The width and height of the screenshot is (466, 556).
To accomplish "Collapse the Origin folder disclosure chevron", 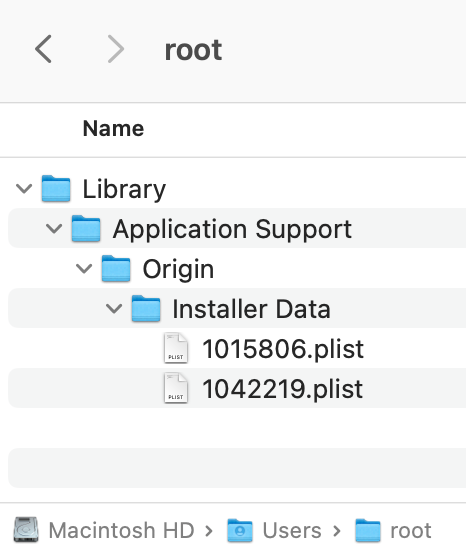I will (84, 269).
